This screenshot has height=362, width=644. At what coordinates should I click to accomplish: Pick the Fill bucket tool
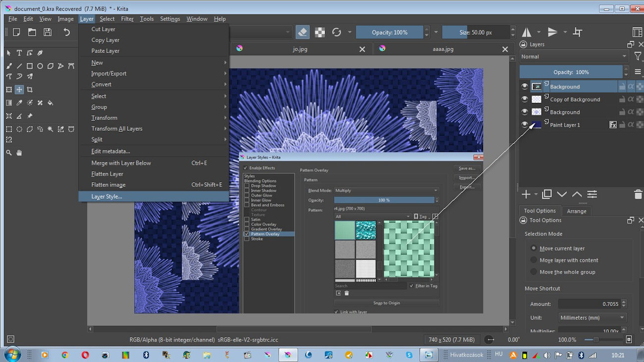point(51,103)
